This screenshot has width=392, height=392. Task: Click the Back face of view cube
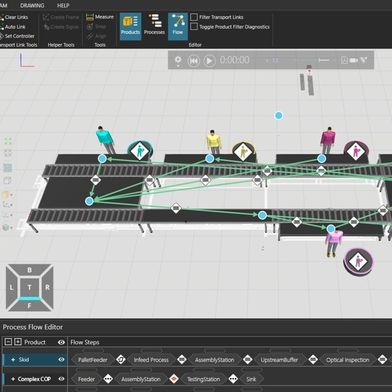tap(29, 270)
